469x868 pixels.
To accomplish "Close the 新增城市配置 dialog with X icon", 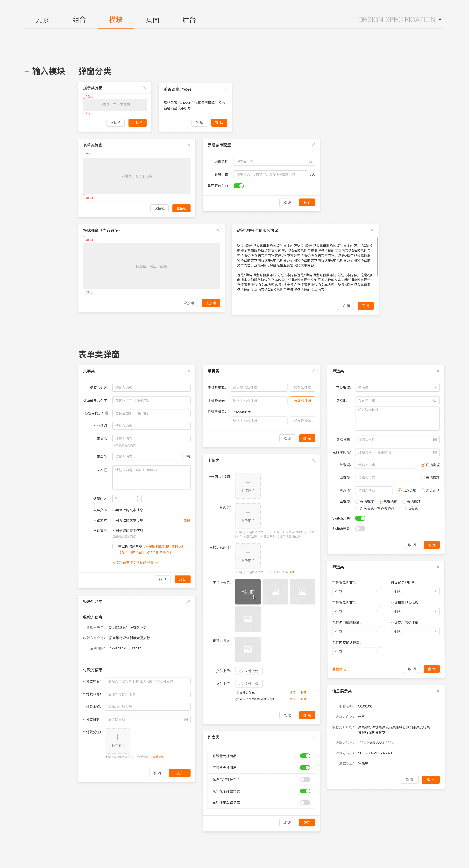I will click(313, 145).
